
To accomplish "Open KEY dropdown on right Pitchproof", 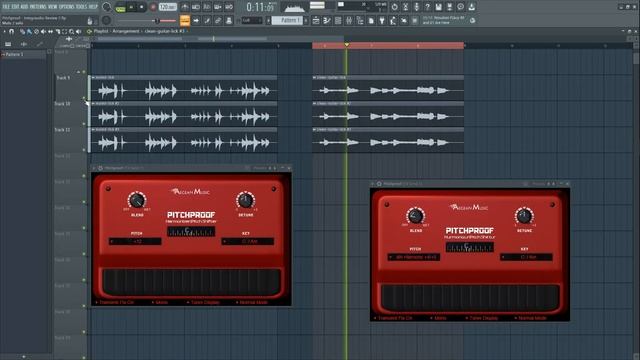I will coord(526,257).
